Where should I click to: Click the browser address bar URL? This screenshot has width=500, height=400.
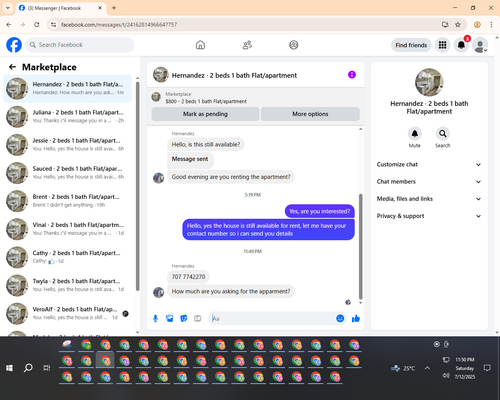[x=119, y=25]
